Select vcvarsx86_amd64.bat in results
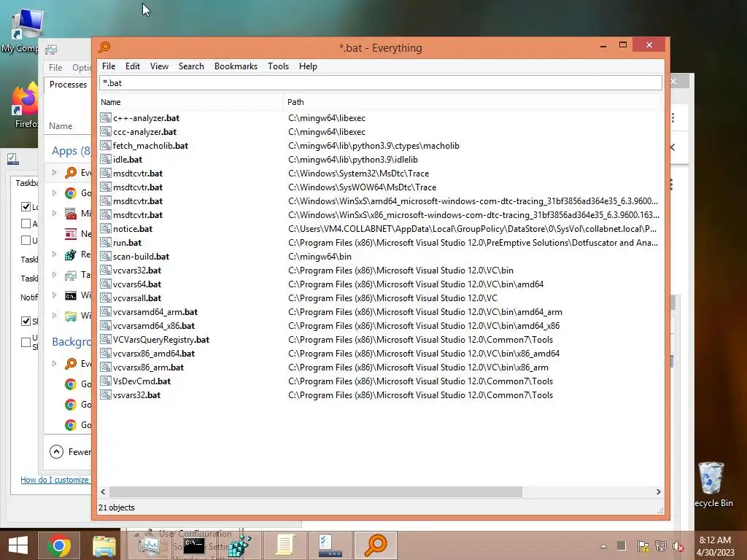Screen dimensions: 747x560 tap(153, 354)
